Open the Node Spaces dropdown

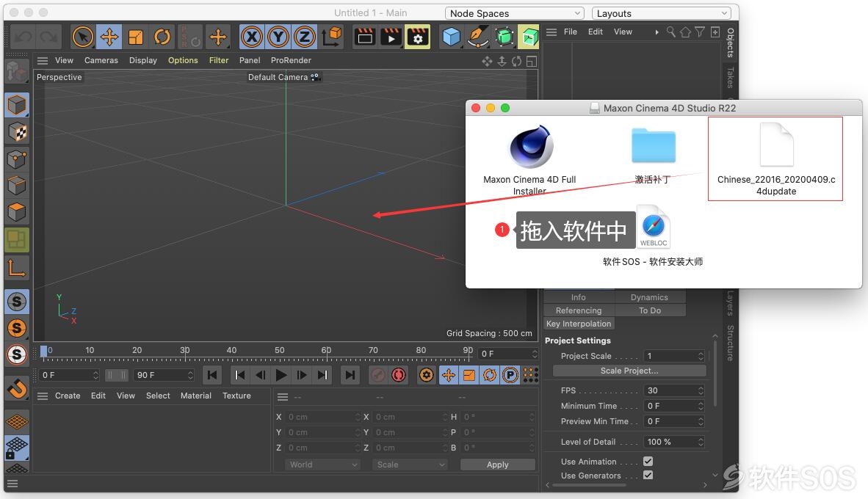coord(515,13)
